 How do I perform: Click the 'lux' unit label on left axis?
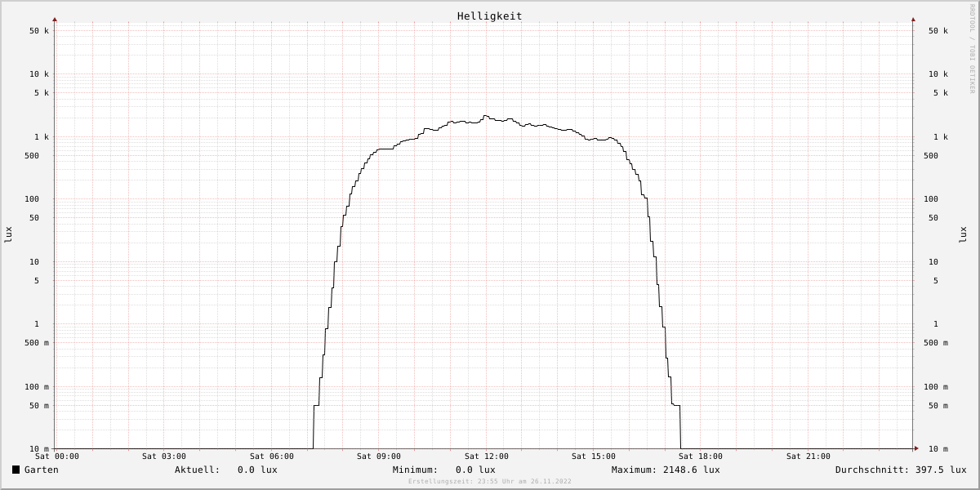(8, 234)
